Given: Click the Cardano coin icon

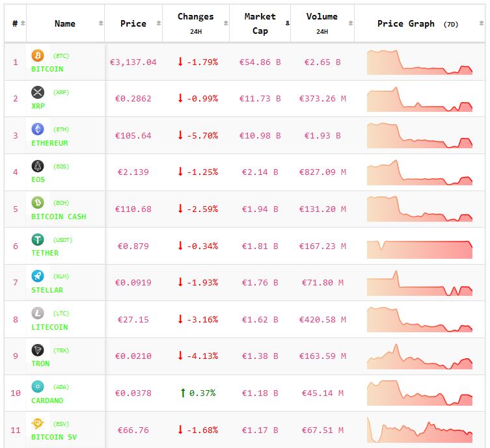Looking at the screenshot, I should pyautogui.click(x=38, y=387).
